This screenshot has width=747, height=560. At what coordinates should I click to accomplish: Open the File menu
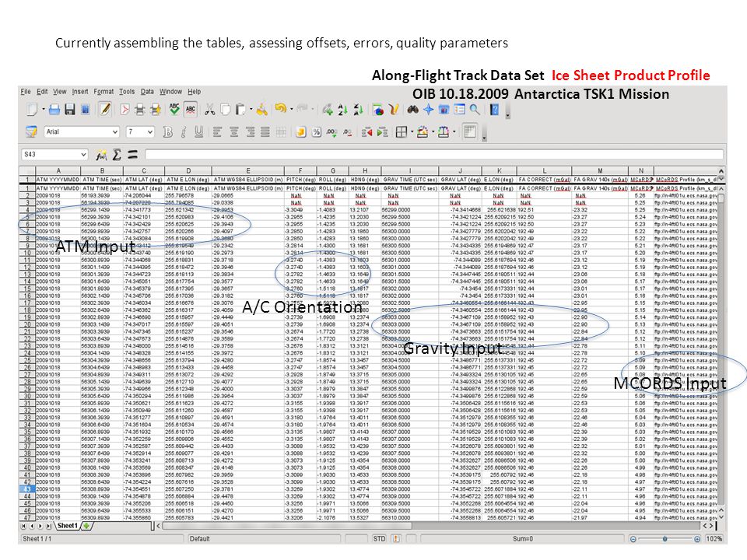pyautogui.click(x=26, y=92)
